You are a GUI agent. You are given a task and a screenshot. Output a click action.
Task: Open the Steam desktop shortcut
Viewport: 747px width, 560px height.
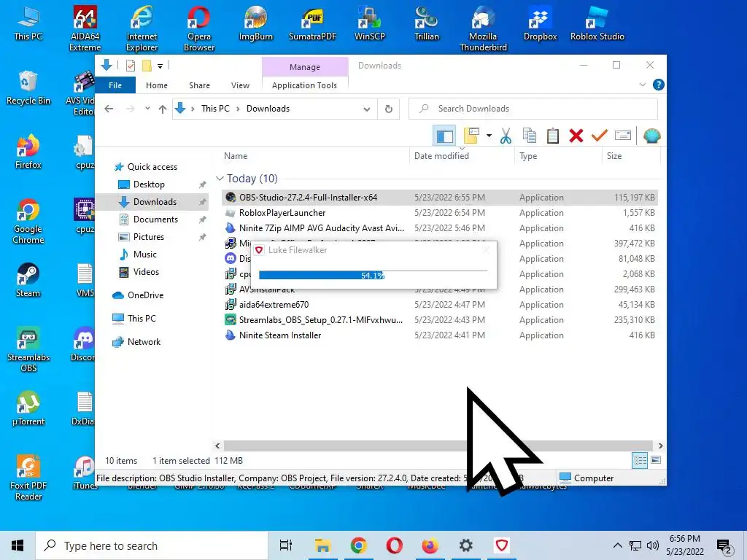28,280
